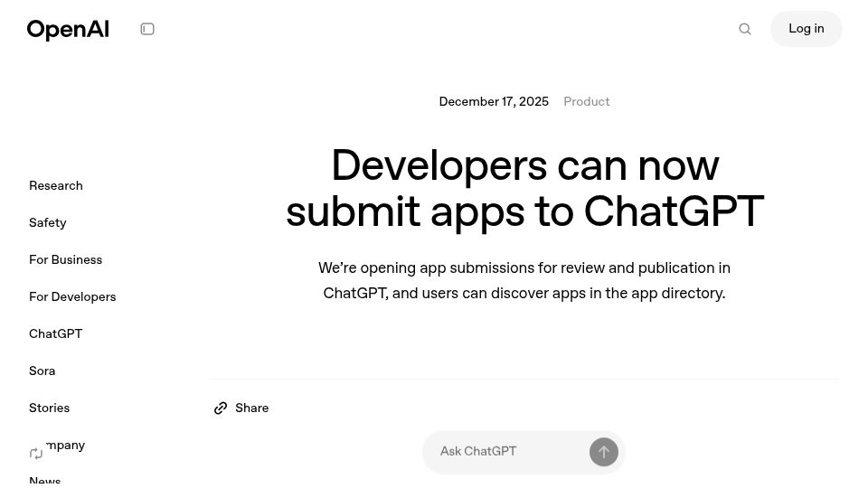Click the Product category link
This screenshot has height=488, width=868.
pyautogui.click(x=586, y=102)
